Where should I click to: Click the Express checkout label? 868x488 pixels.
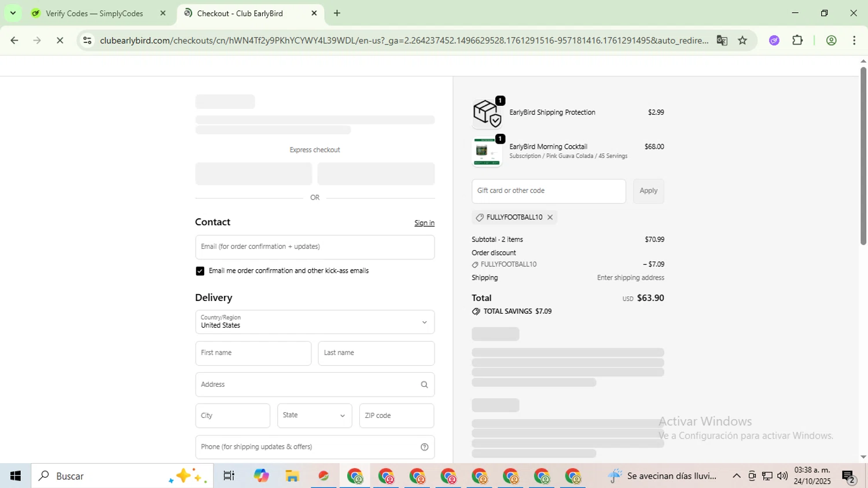(x=315, y=150)
